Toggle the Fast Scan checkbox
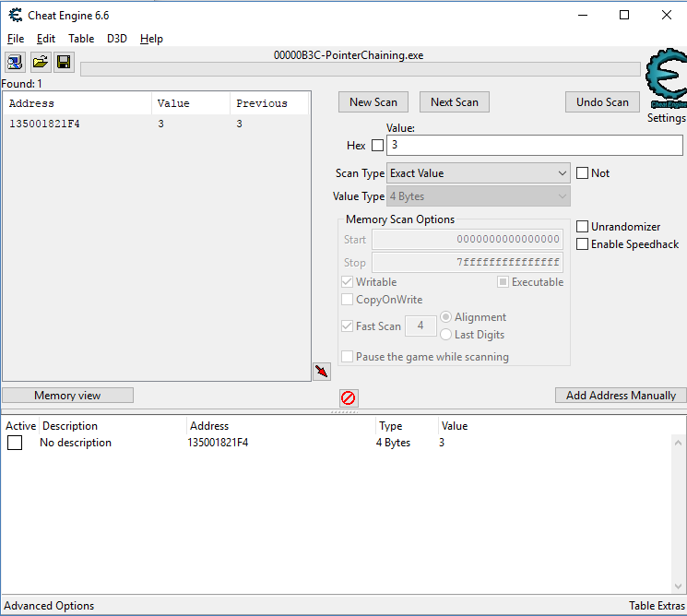The height and width of the screenshot is (616, 687). point(347,326)
